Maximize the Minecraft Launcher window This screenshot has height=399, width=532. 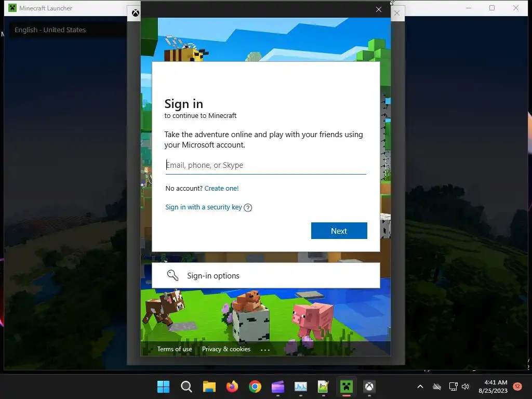[492, 8]
